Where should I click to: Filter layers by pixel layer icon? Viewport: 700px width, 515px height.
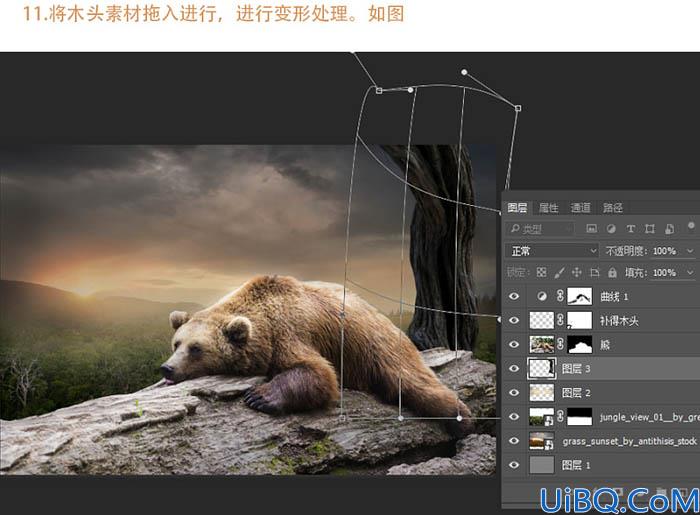pyautogui.click(x=592, y=229)
